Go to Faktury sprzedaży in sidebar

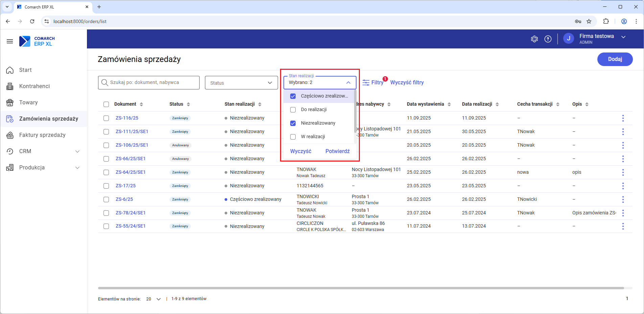coord(42,135)
